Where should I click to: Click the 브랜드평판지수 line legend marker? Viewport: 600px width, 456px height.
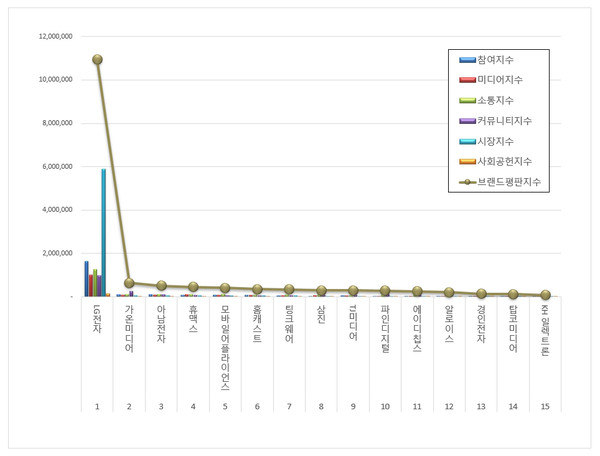click(467, 182)
